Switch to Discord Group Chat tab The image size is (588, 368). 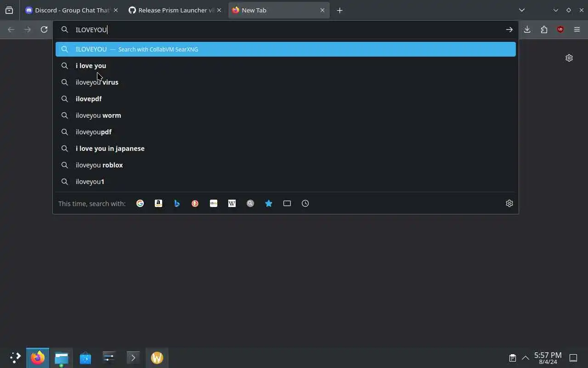click(x=72, y=10)
